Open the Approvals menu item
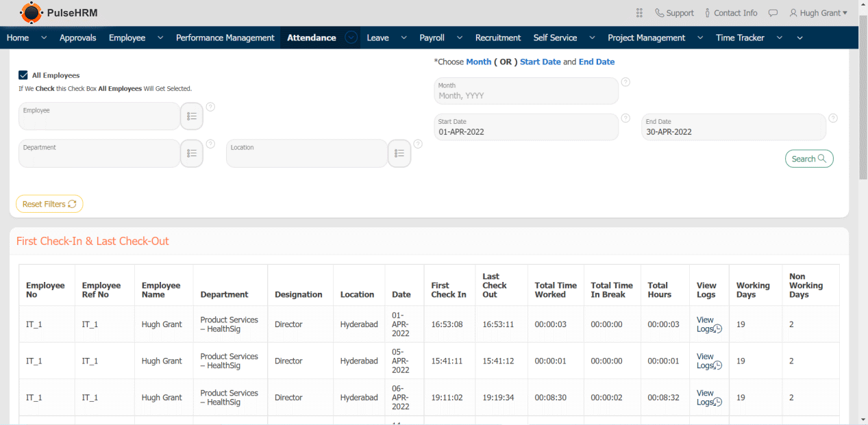The width and height of the screenshot is (868, 425). (x=77, y=38)
